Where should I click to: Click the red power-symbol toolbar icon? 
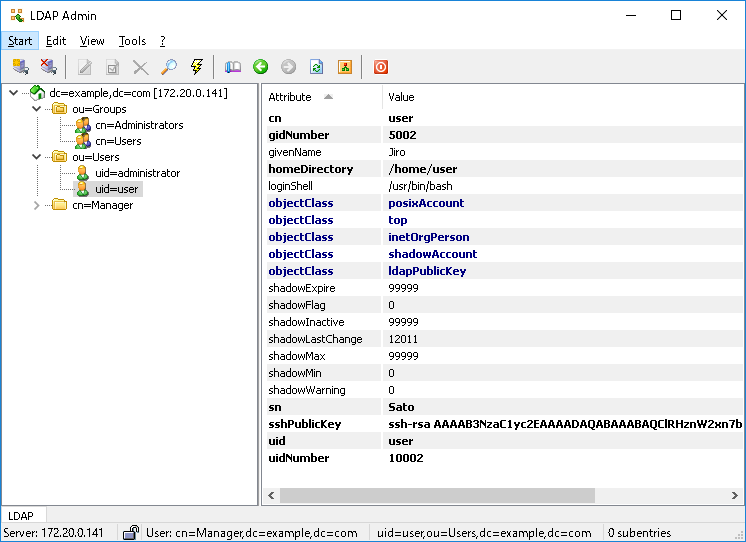(381, 67)
